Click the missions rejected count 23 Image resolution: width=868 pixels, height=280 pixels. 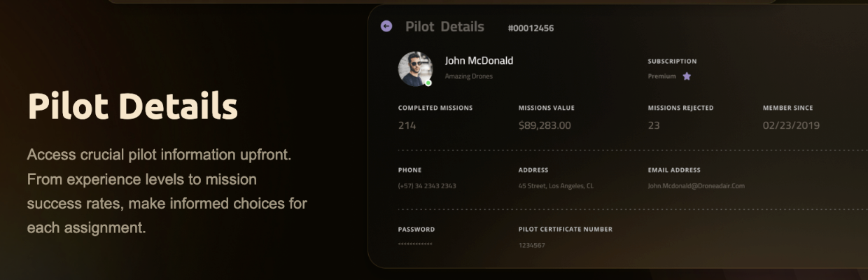[x=654, y=125]
